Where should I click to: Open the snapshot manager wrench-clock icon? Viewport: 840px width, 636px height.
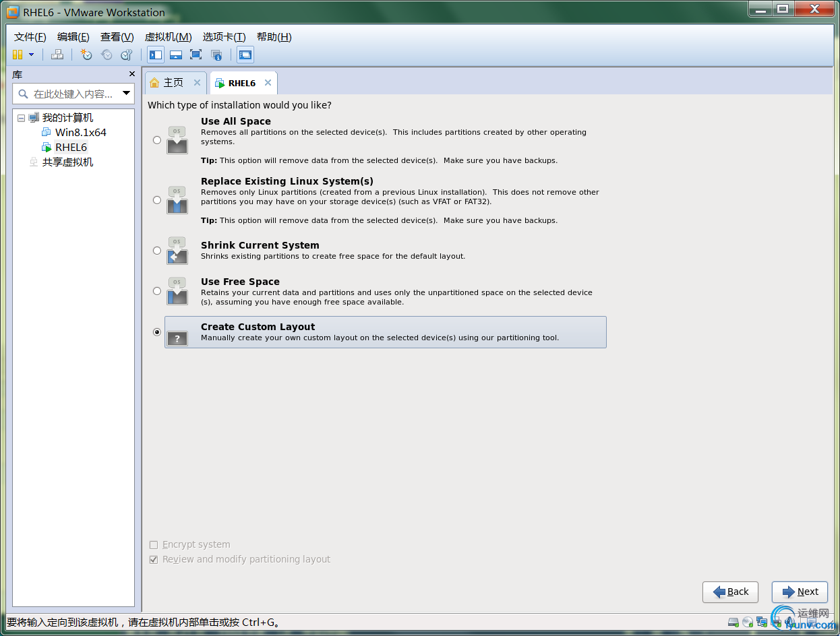[x=127, y=55]
